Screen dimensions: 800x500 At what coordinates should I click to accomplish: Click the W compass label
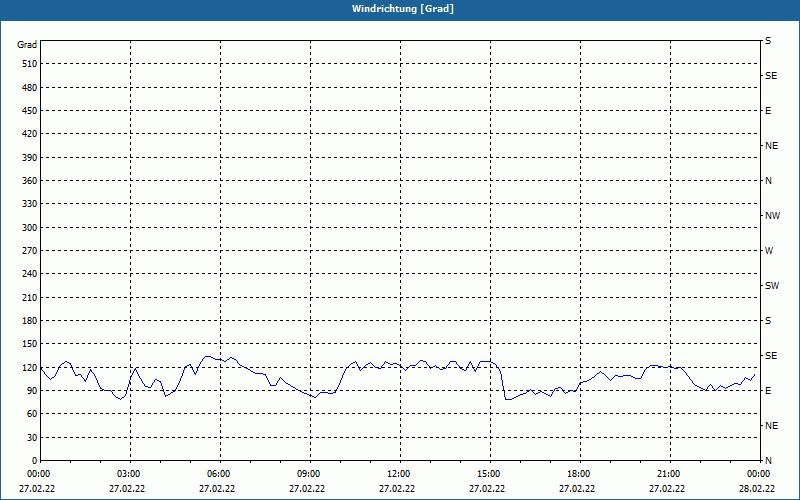769,251
